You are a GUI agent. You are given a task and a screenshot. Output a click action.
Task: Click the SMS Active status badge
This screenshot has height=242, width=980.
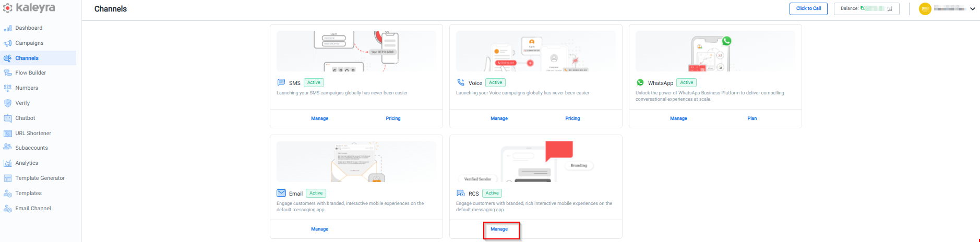tap(314, 82)
